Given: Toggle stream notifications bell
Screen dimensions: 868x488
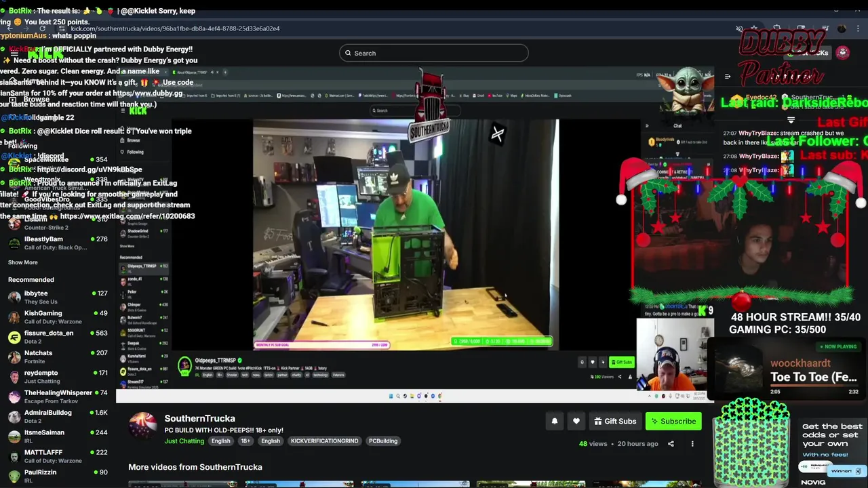Looking at the screenshot, I should point(554,421).
